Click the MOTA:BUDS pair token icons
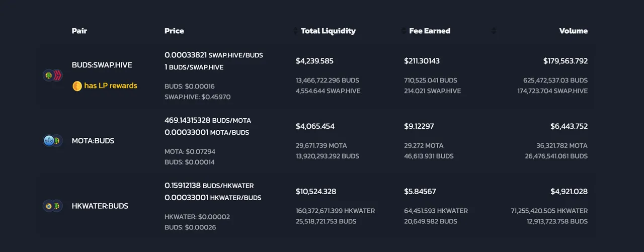This screenshot has height=252, width=644. 52,141
